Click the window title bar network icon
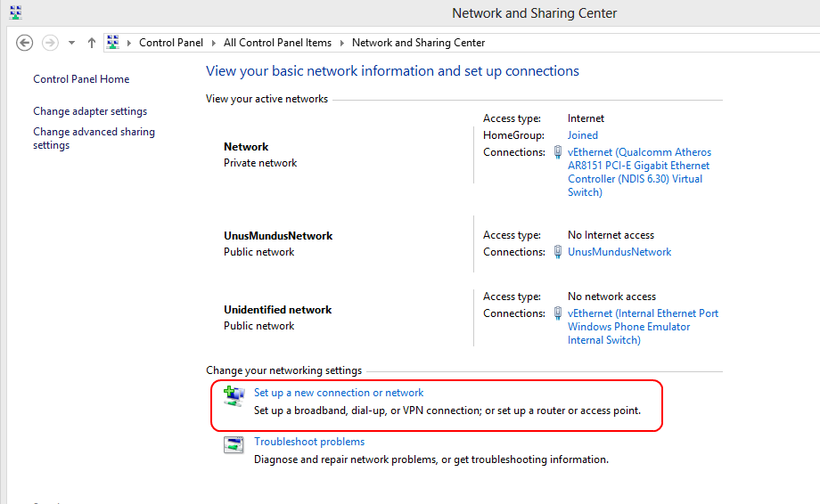This screenshot has height=504, width=820. coord(15,12)
